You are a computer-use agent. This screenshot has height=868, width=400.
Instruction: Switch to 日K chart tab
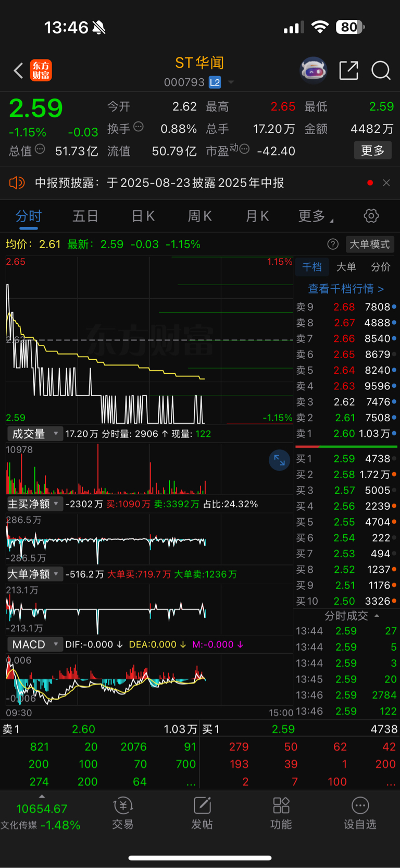coord(143,216)
